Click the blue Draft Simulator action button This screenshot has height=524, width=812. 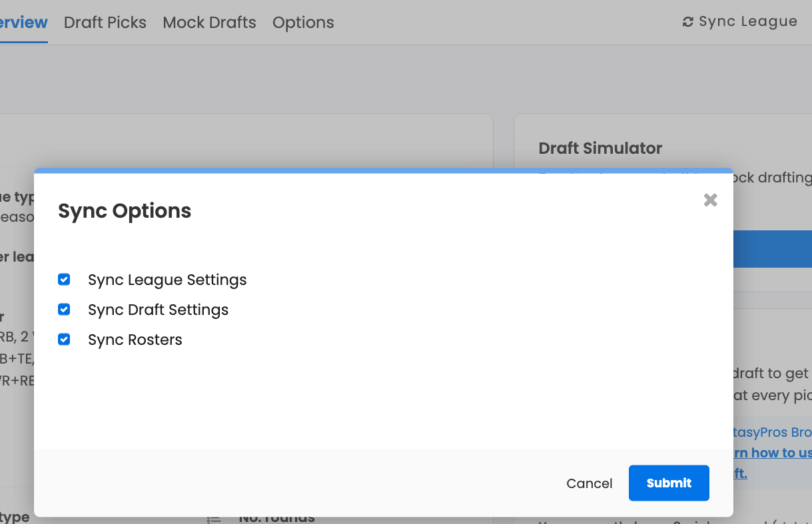(x=773, y=248)
